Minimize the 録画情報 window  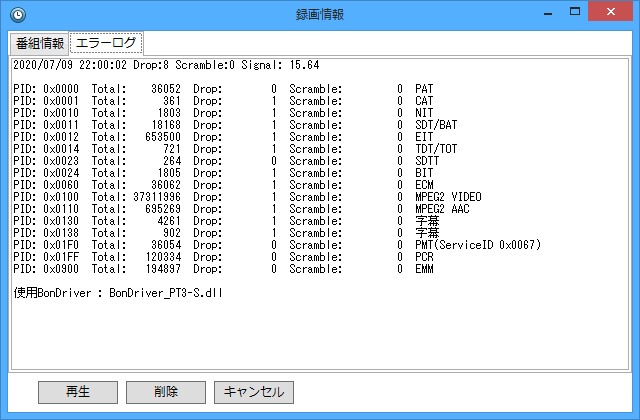pyautogui.click(x=548, y=12)
